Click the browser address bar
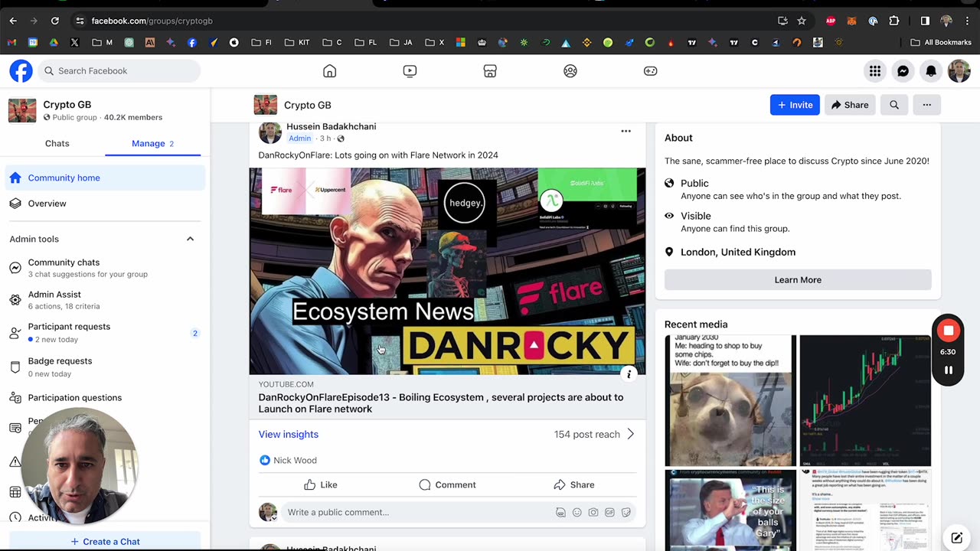The width and height of the screenshot is (980, 551). (429, 21)
